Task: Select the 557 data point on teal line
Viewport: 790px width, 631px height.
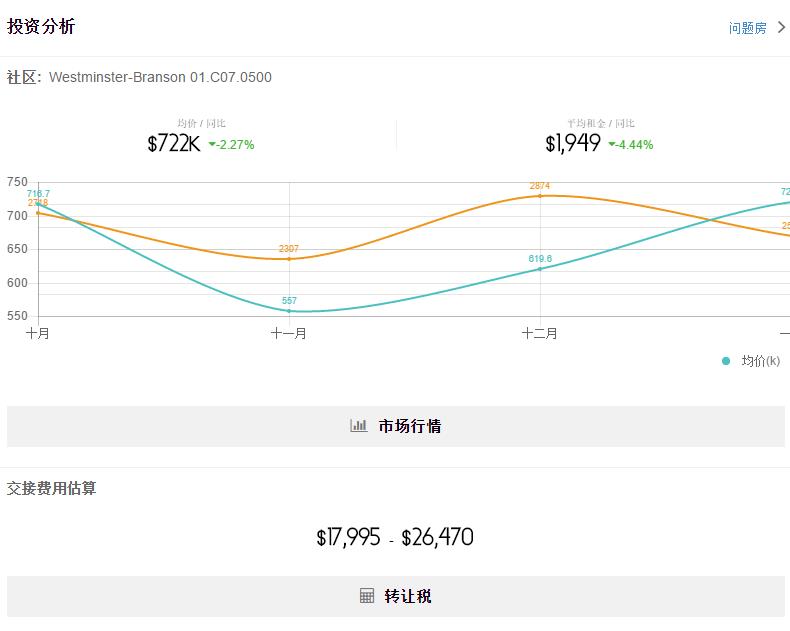Action: point(289,311)
